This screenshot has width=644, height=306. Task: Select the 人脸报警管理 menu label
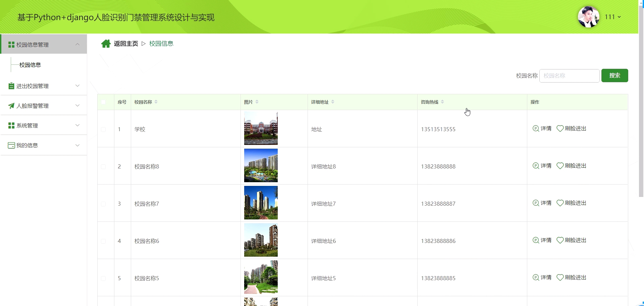coord(33,106)
